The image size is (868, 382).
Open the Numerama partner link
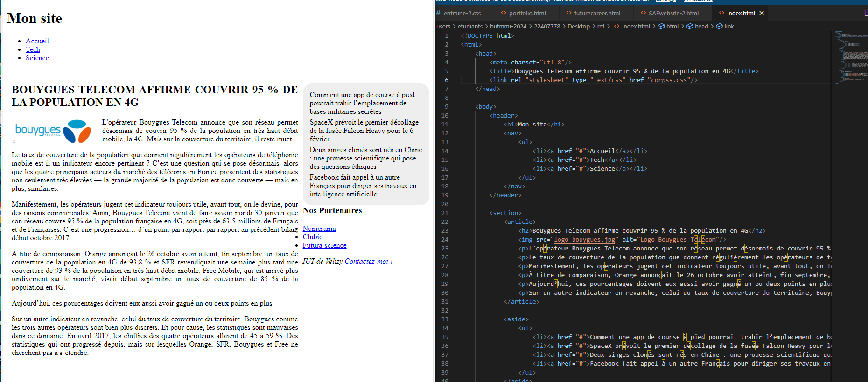click(319, 229)
